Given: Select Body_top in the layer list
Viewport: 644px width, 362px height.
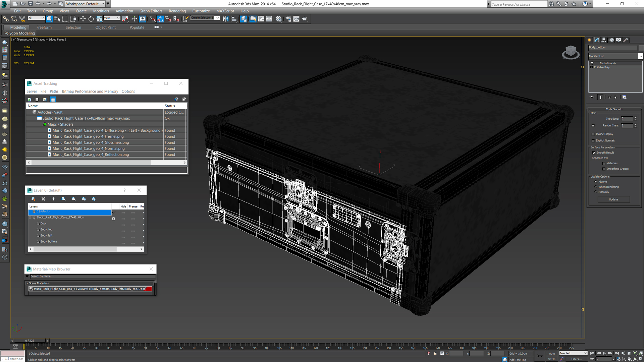Looking at the screenshot, I should tap(46, 230).
